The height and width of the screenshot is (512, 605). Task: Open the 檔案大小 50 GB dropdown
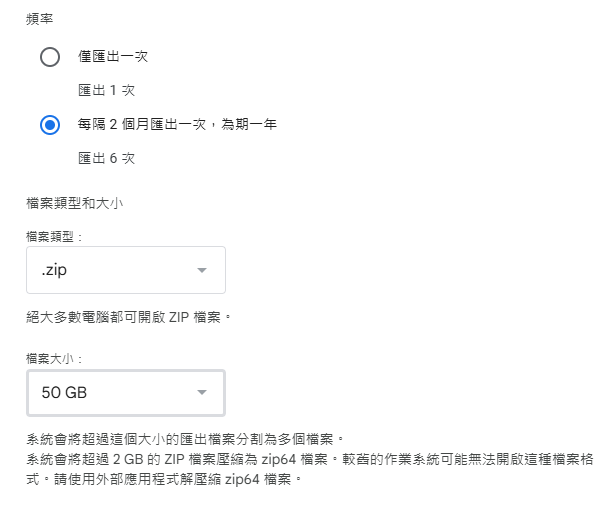[126, 393]
